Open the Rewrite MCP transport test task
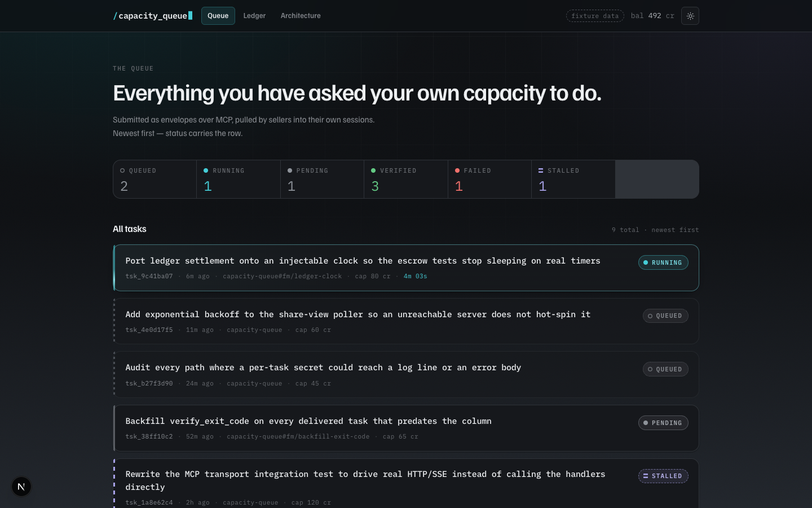This screenshot has height=508, width=812. [406, 483]
